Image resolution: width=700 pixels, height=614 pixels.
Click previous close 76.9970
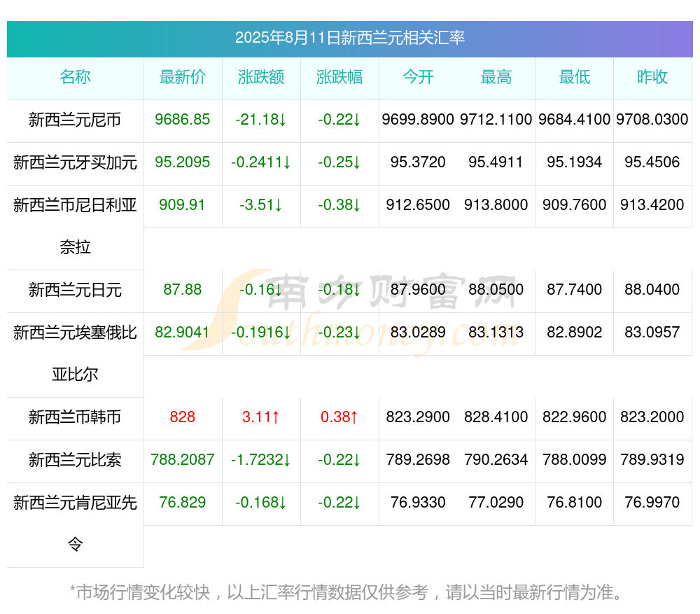(x=652, y=503)
